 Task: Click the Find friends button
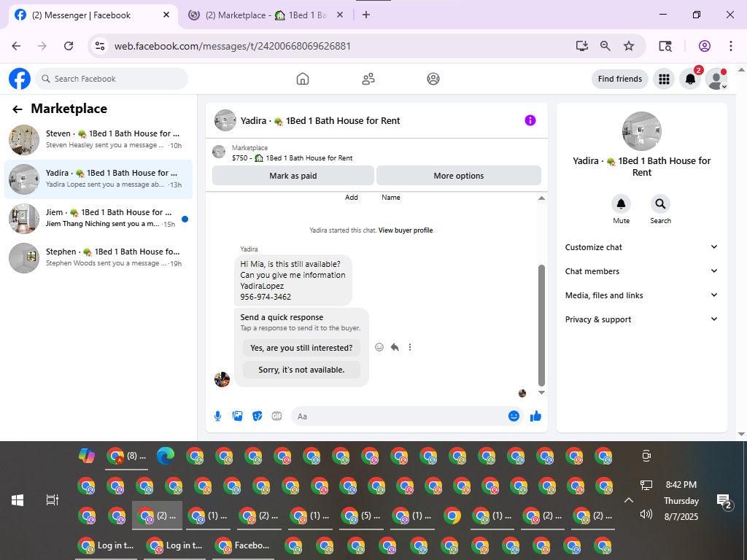620,79
